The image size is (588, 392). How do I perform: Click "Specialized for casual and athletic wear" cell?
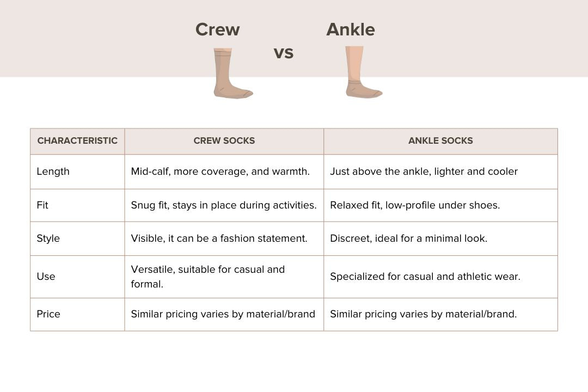point(425,277)
